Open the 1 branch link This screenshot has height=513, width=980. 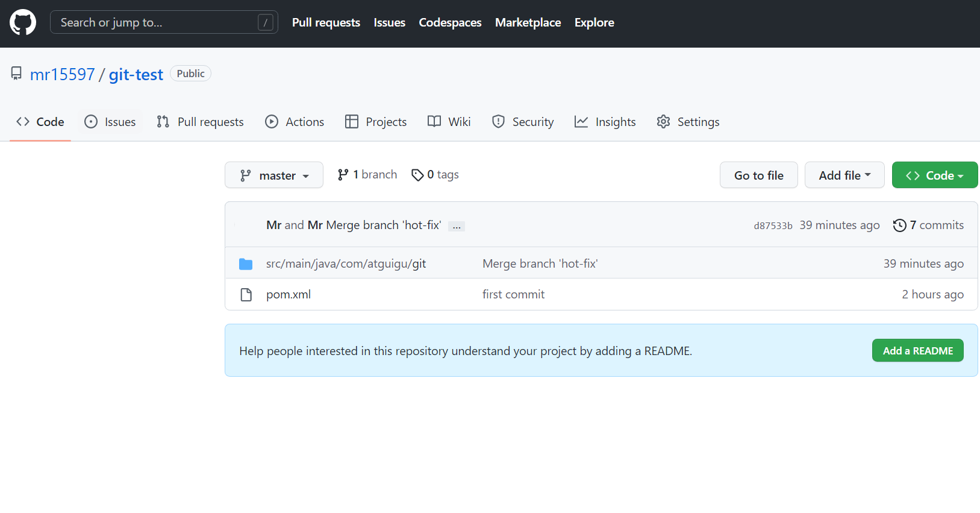click(367, 175)
